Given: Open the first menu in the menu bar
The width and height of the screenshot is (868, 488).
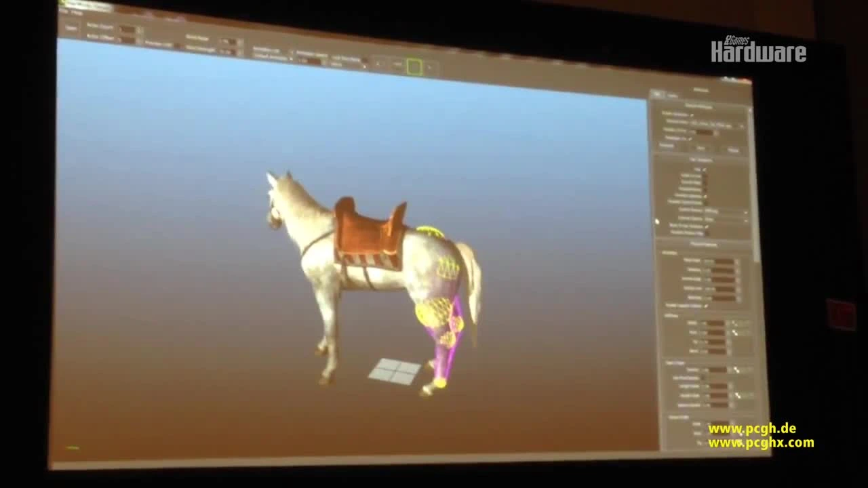Looking at the screenshot, I should [x=64, y=11].
